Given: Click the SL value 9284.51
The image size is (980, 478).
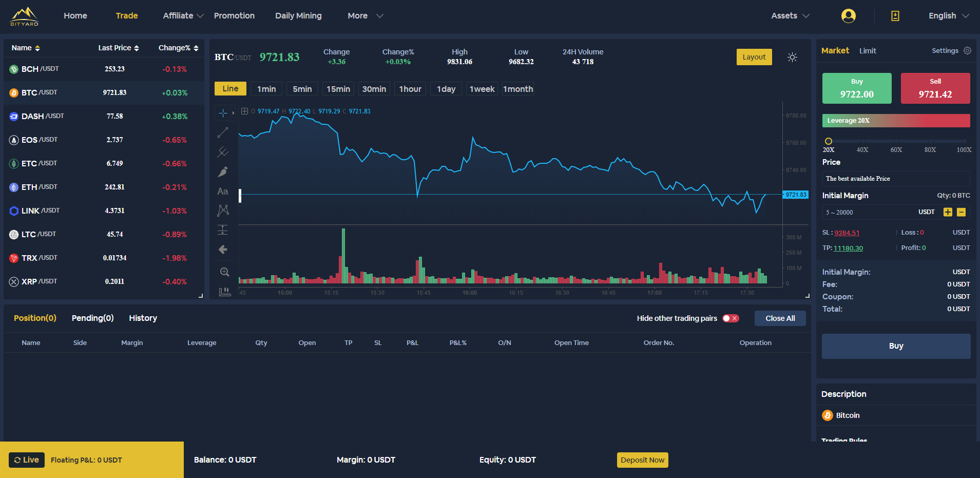Looking at the screenshot, I should tap(847, 233).
